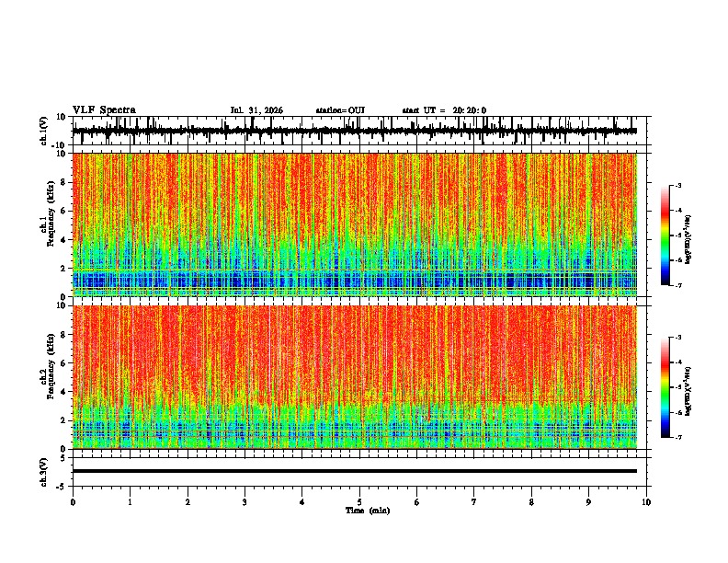This screenshot has width=728, height=563.
Task: Click the ch.1 spectrogram color scale bar
Action: [x=665, y=236]
